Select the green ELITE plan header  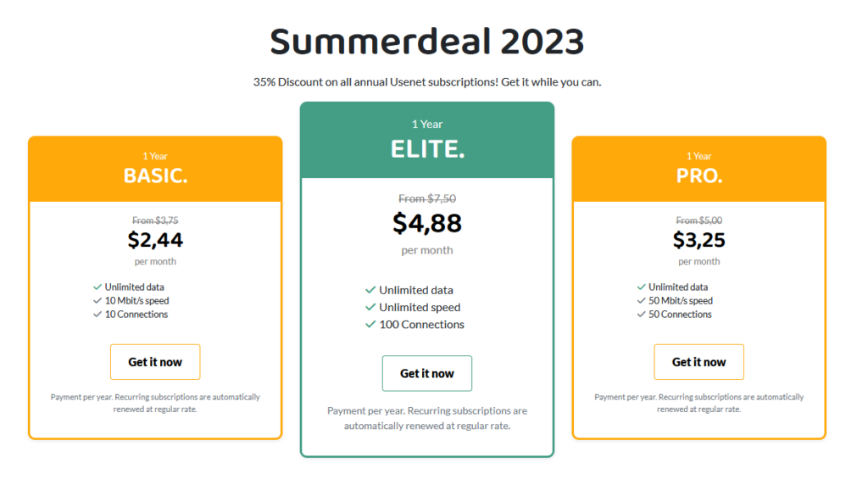tap(427, 140)
